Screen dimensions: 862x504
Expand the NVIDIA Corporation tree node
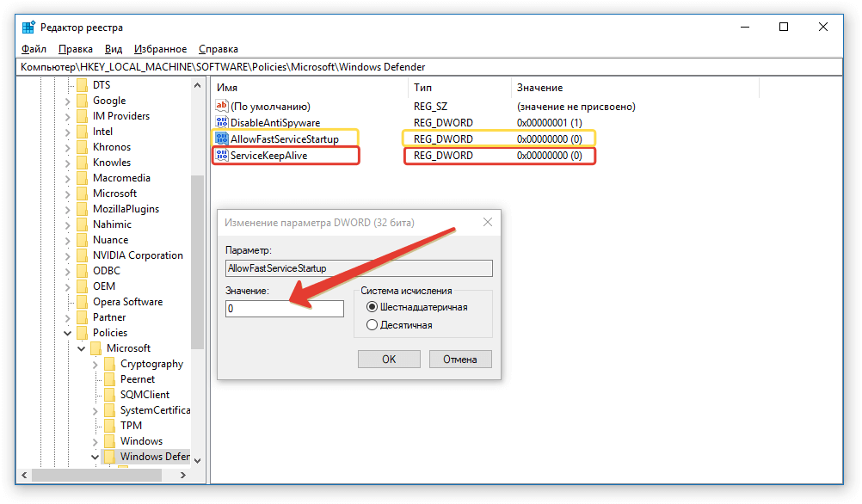tap(67, 256)
